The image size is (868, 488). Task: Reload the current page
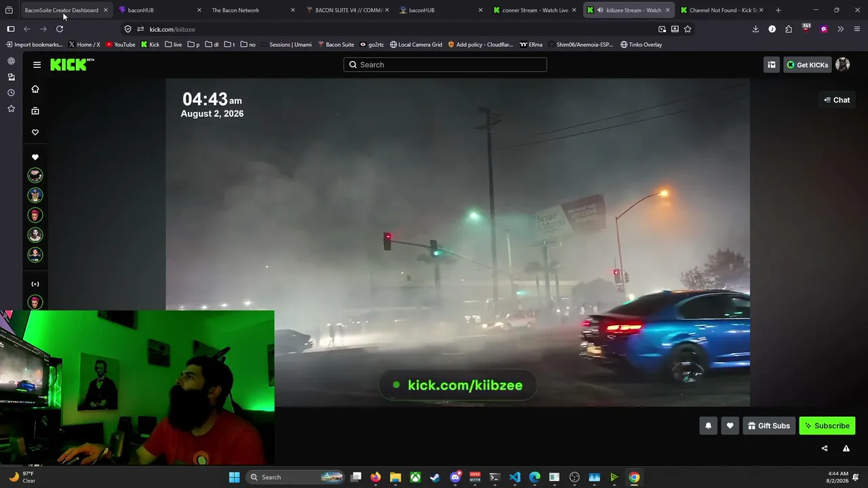60,29
